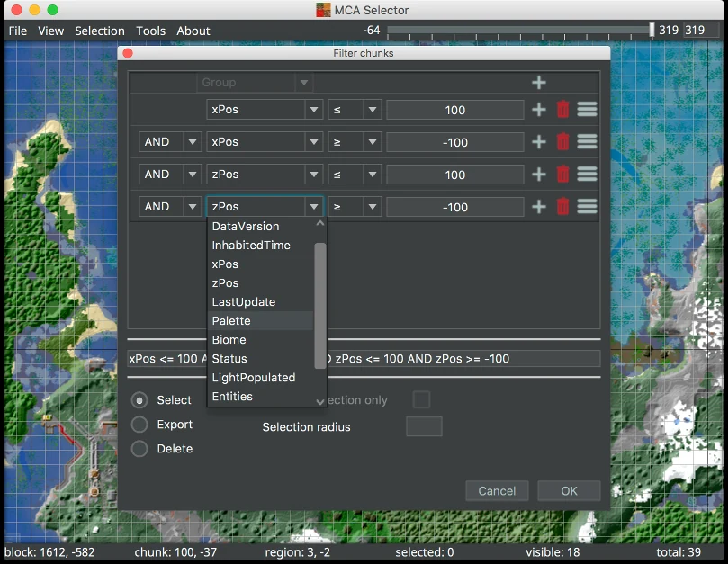Select Biome from the dropdown list

[260, 340]
